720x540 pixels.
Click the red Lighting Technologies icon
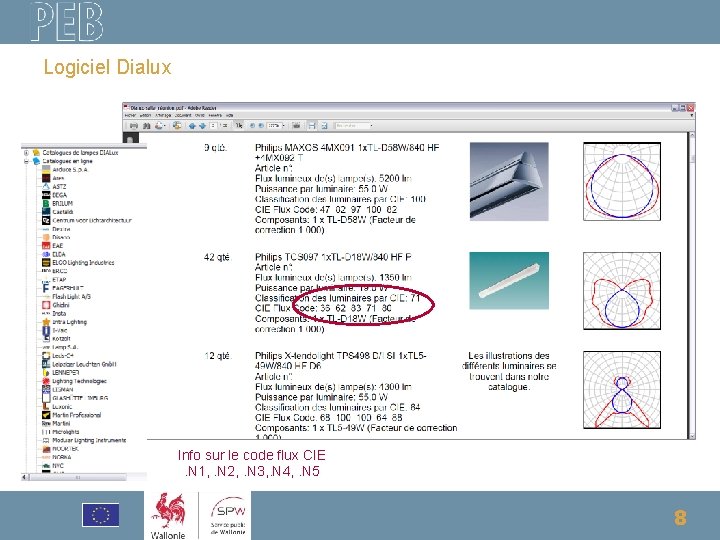(x=46, y=381)
